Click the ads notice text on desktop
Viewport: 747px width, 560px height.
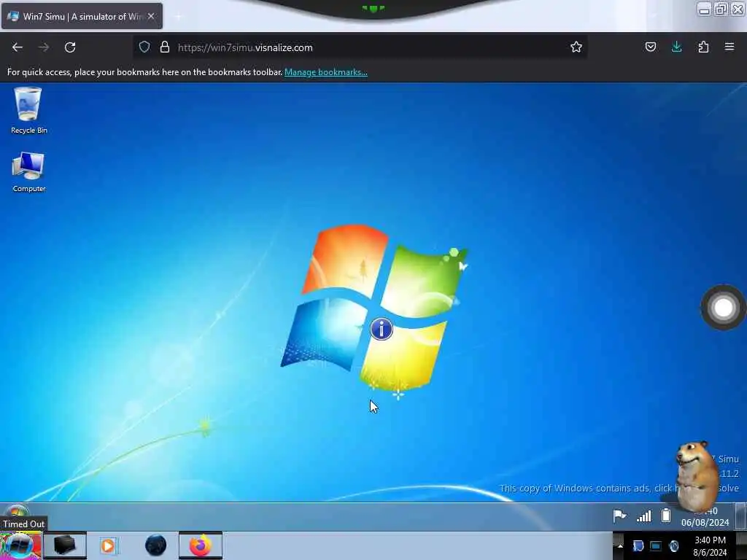[x=619, y=488]
